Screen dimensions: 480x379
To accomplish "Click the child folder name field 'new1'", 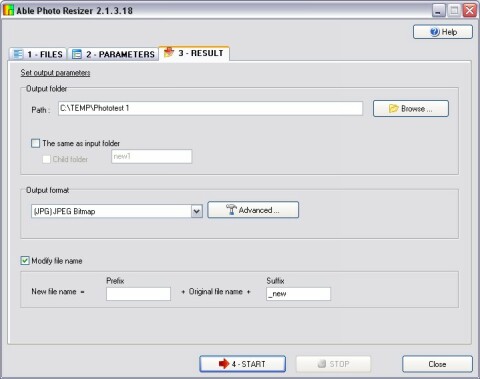I will click(x=152, y=156).
